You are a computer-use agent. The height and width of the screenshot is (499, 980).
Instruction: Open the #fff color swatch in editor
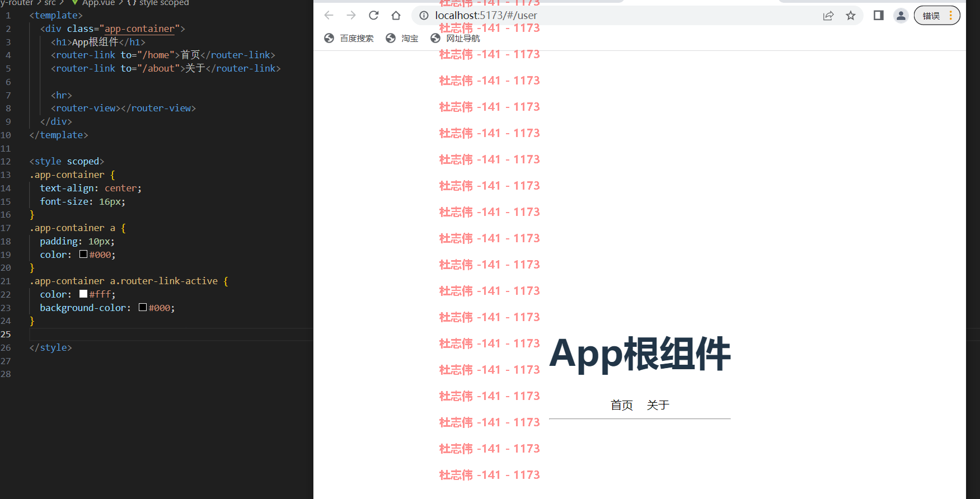(83, 294)
